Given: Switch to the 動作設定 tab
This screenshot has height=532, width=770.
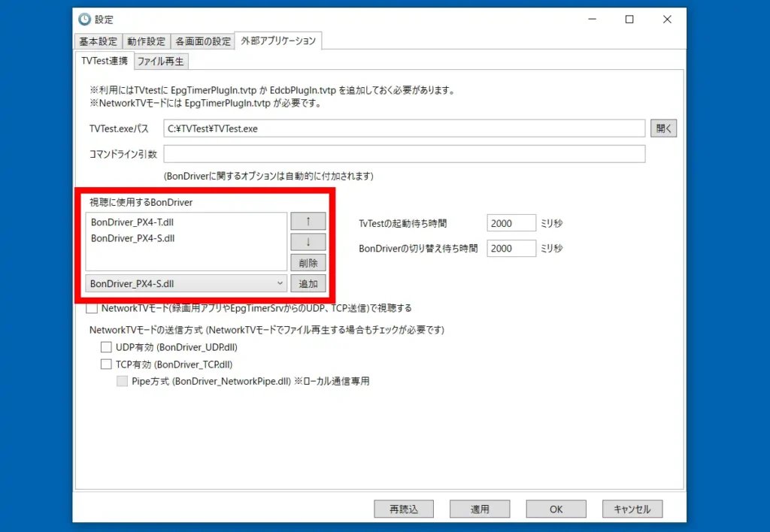Looking at the screenshot, I should point(146,41).
